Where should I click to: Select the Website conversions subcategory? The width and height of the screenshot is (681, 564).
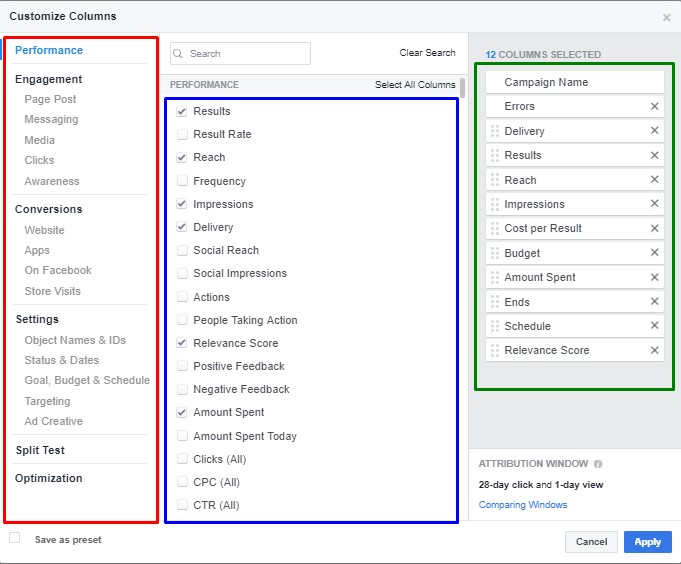click(x=44, y=230)
